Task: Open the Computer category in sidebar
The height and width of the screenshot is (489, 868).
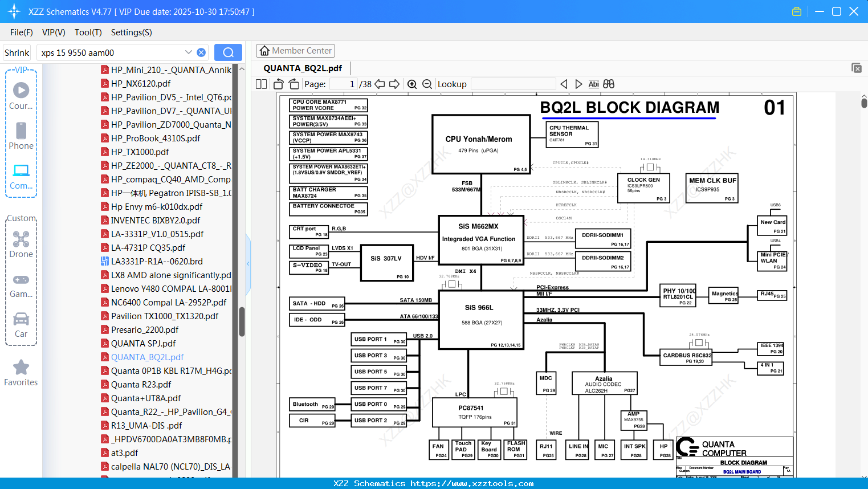Action: [x=21, y=177]
